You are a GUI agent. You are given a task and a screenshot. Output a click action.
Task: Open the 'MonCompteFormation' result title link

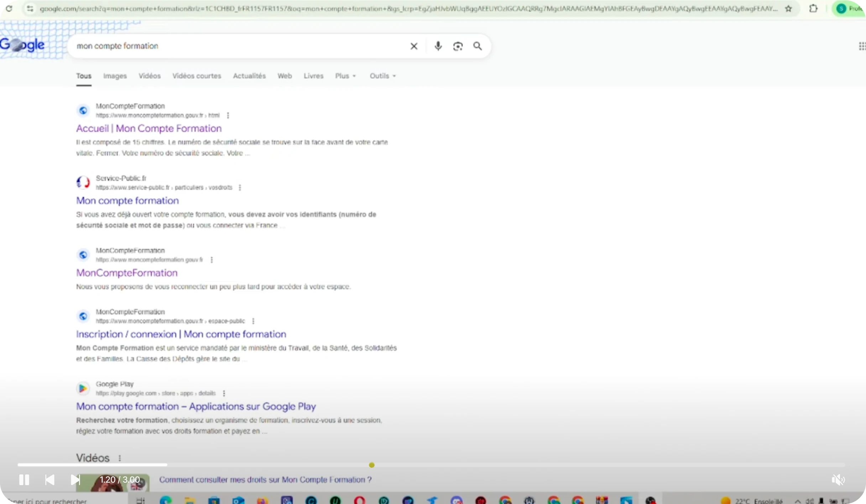pyautogui.click(x=127, y=273)
